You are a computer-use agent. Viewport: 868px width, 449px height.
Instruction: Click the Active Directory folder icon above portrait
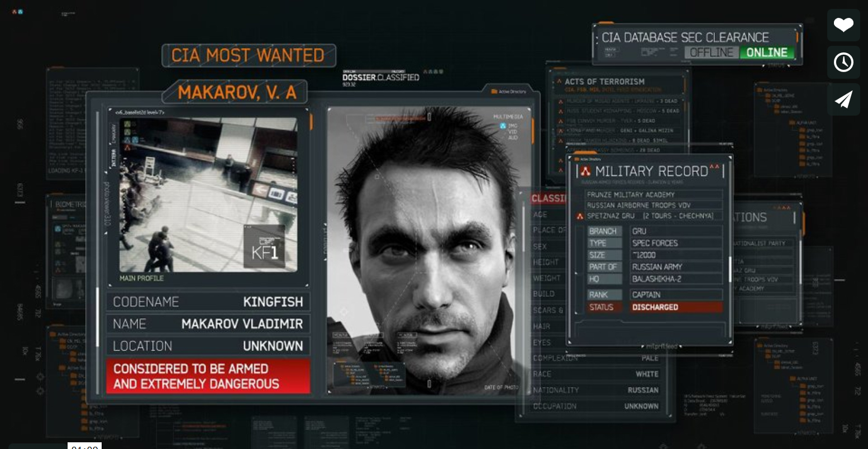[x=494, y=91]
